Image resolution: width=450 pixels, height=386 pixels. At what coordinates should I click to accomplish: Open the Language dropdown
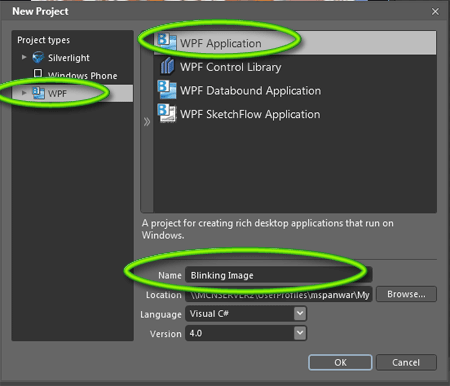[x=246, y=314]
